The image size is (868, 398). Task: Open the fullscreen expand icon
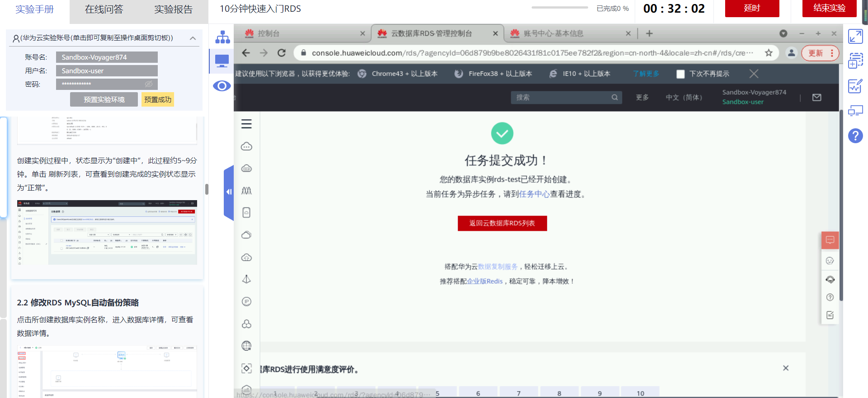pos(855,37)
